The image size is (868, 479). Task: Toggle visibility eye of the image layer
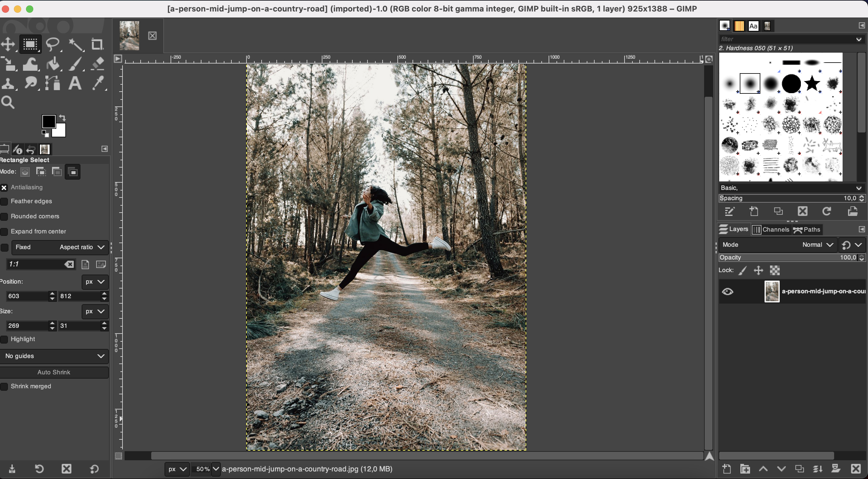point(727,292)
